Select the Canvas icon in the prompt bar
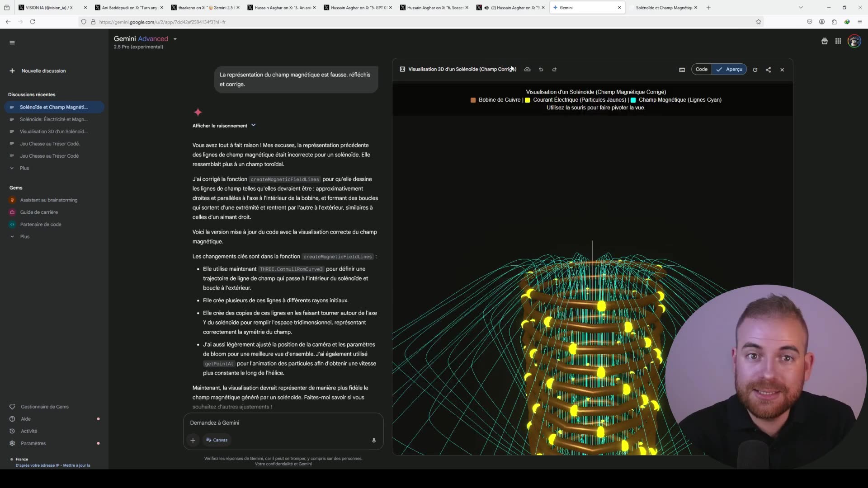The height and width of the screenshot is (488, 868). point(217,440)
